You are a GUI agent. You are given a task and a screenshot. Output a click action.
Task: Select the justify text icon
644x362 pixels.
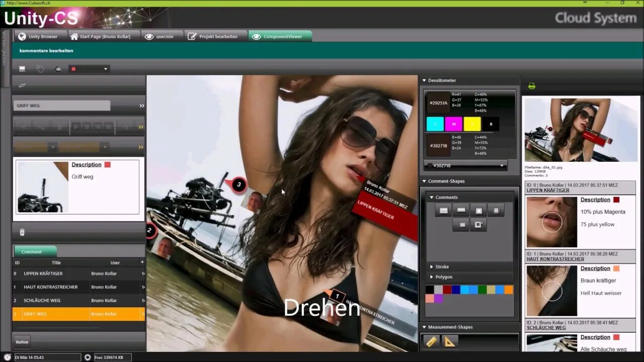(x=108, y=127)
